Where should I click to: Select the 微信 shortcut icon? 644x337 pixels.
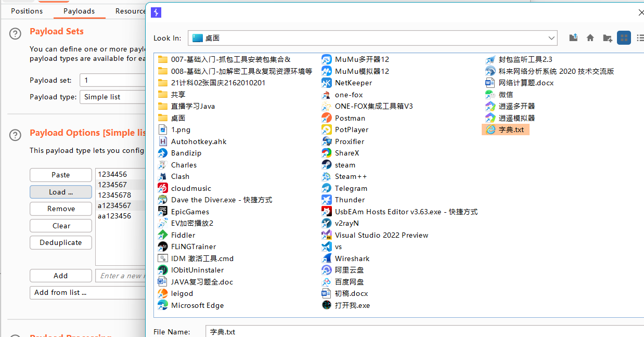491,95
